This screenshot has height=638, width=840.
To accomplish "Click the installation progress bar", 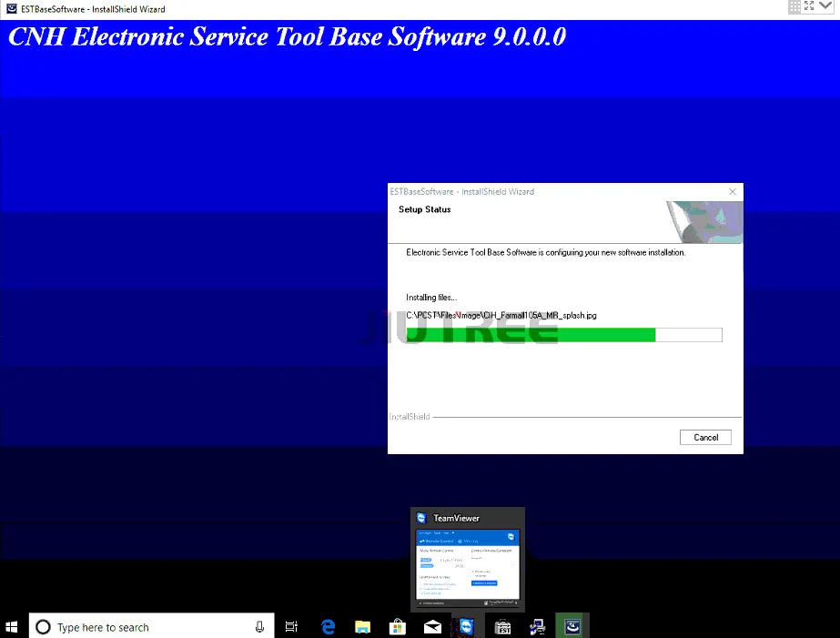I will point(564,335).
